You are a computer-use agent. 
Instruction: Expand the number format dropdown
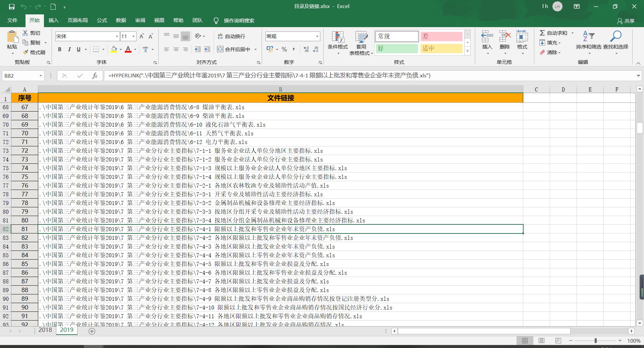317,36
